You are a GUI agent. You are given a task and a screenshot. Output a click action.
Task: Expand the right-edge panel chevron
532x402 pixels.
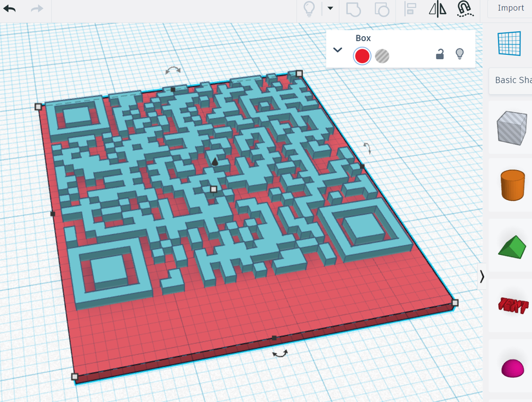click(x=482, y=277)
